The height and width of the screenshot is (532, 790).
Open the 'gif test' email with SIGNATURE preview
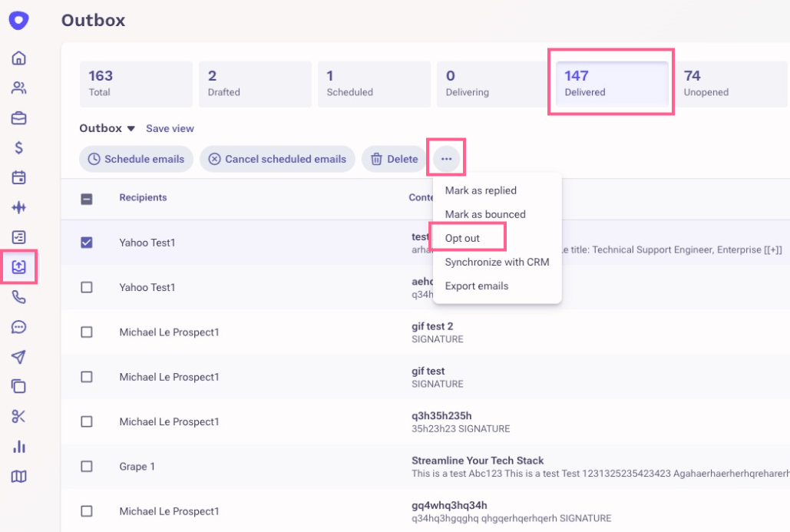[x=428, y=372]
